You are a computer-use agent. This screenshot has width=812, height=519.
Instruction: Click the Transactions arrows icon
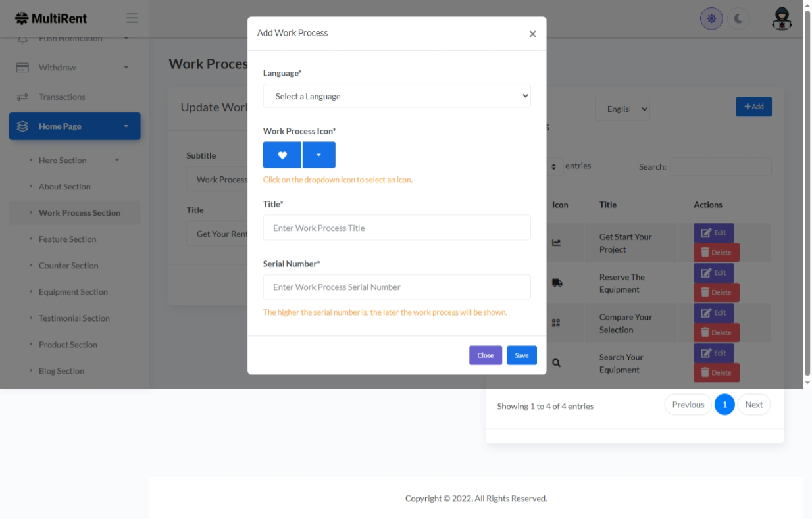point(22,97)
